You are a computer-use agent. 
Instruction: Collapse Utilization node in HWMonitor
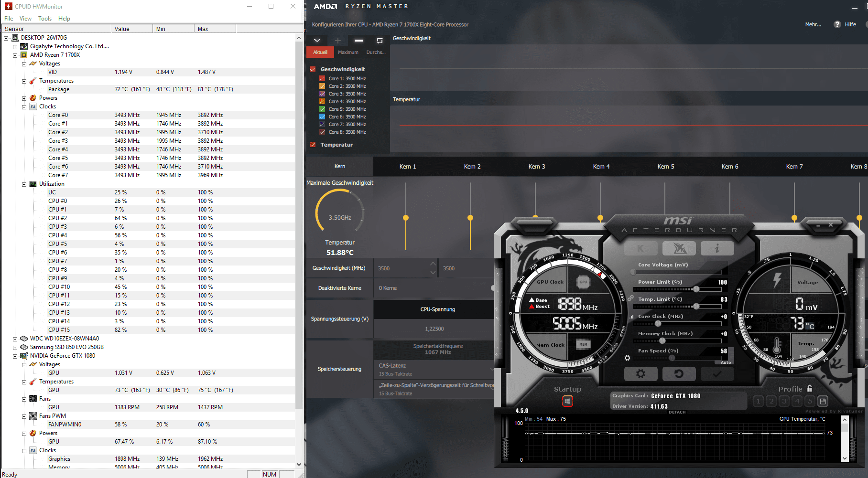tap(24, 184)
